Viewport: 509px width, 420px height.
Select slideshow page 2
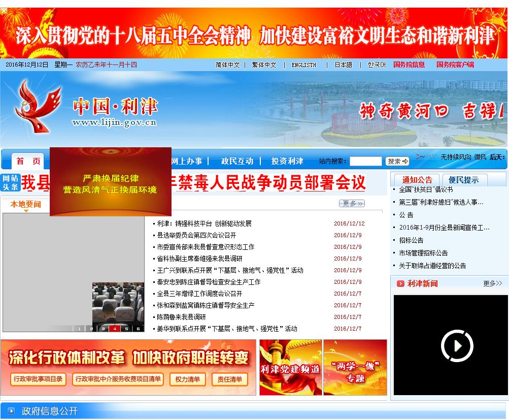[x=91, y=329]
